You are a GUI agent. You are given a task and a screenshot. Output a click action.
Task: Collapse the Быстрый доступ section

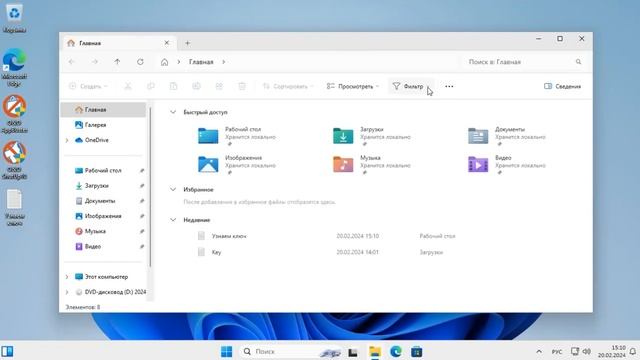(173, 112)
